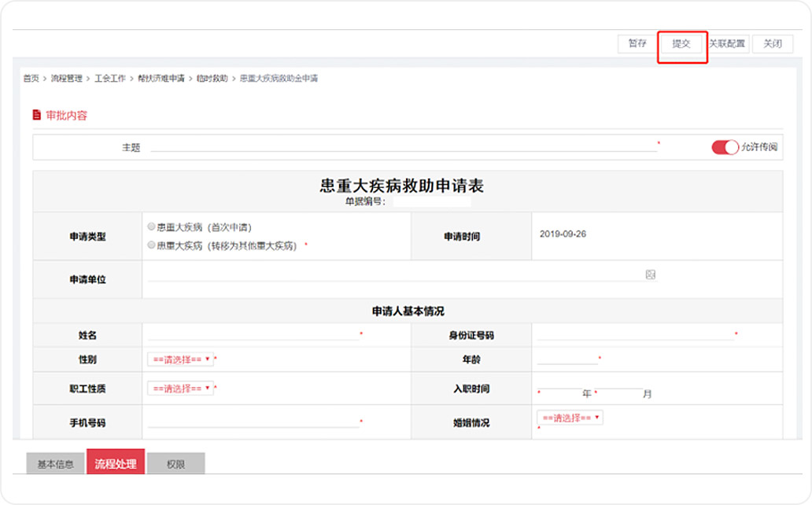Screen dimensions: 812x505
Task: Click the 身份证号码 input field
Action: click(633, 334)
